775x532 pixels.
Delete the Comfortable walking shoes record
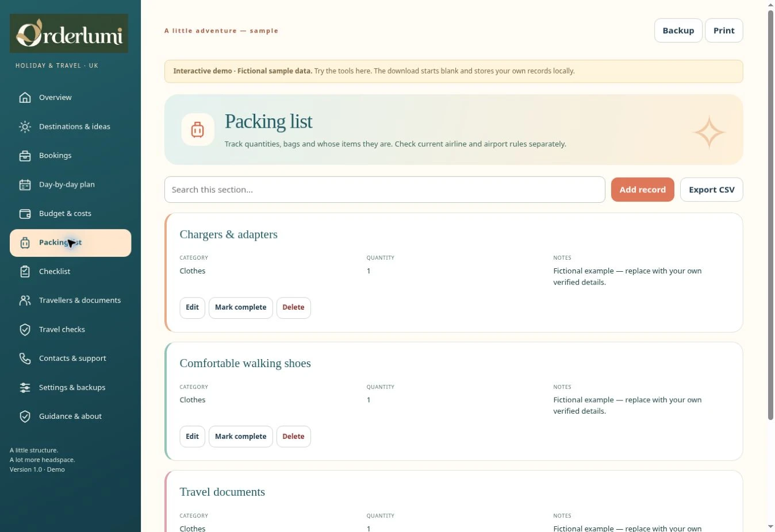(293, 437)
